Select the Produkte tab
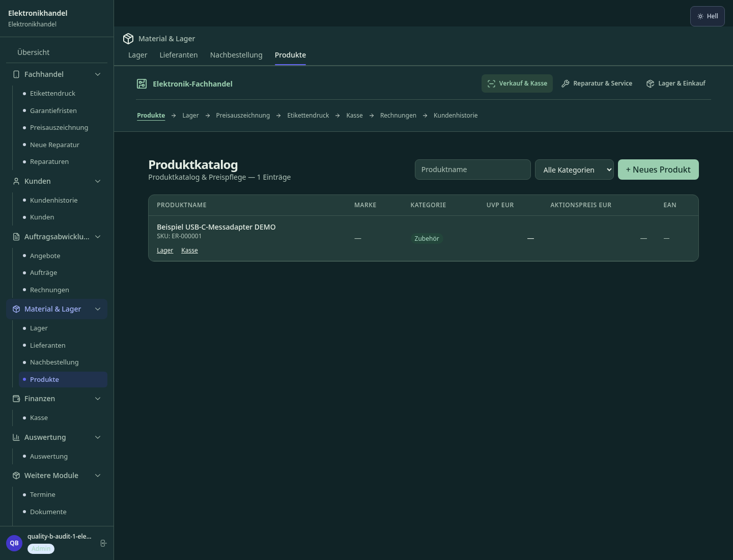The image size is (733, 560). pyautogui.click(x=290, y=55)
